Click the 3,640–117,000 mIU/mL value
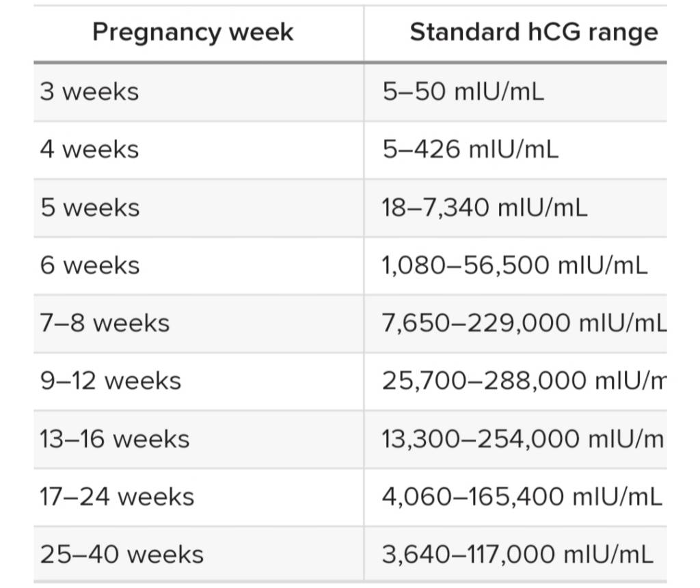Image resolution: width=700 pixels, height=588 pixels. pyautogui.click(x=518, y=554)
